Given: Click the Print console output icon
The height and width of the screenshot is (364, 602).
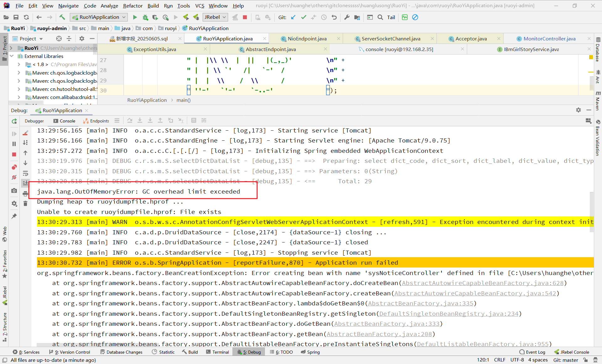Looking at the screenshot, I should point(25,194).
